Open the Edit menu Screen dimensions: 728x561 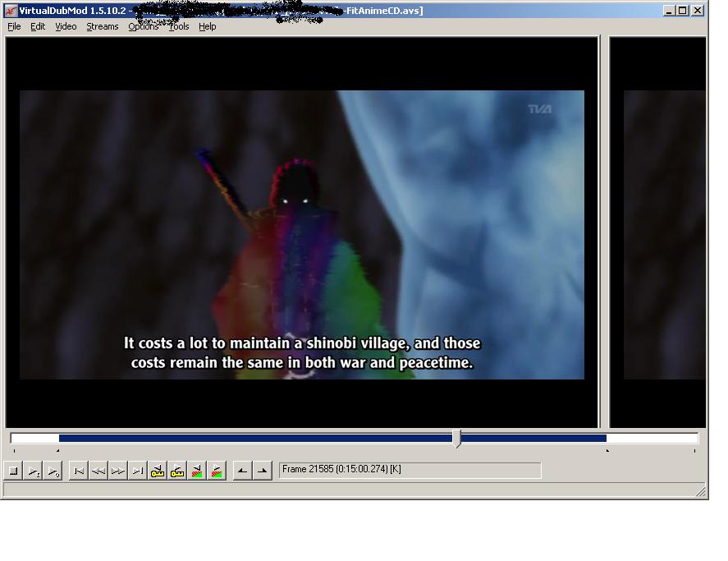38,26
